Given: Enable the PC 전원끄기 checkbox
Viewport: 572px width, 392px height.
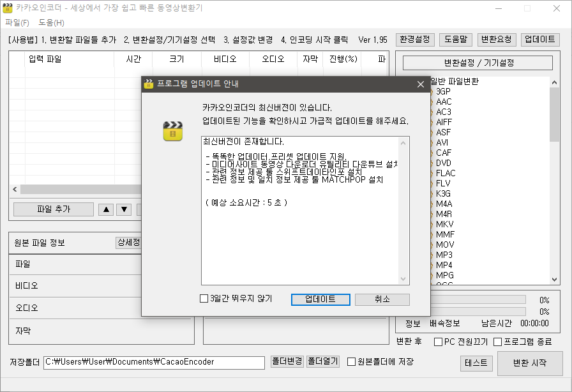Looking at the screenshot, I should 438,342.
